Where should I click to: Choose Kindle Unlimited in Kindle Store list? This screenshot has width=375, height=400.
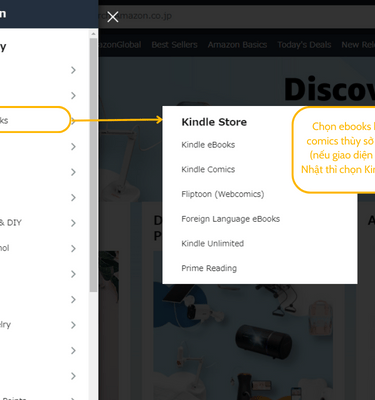pyautogui.click(x=212, y=243)
